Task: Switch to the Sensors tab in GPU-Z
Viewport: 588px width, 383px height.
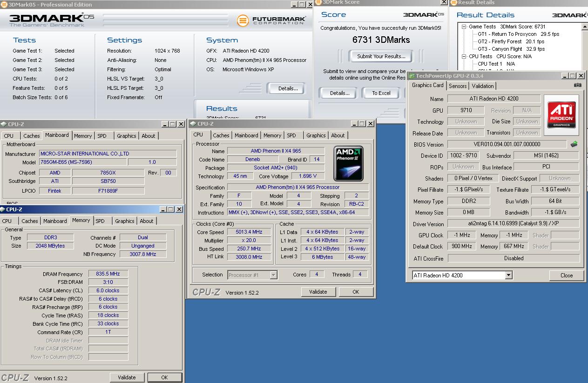Action: point(458,86)
